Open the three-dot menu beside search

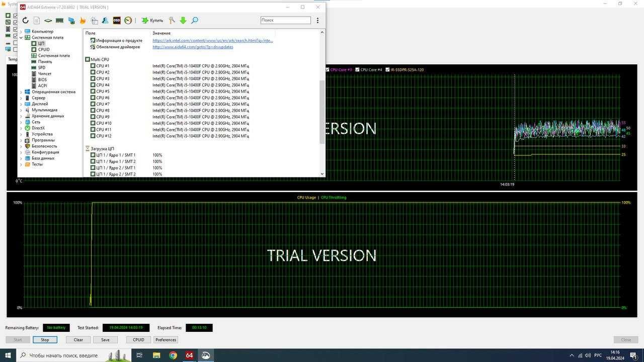point(317,20)
